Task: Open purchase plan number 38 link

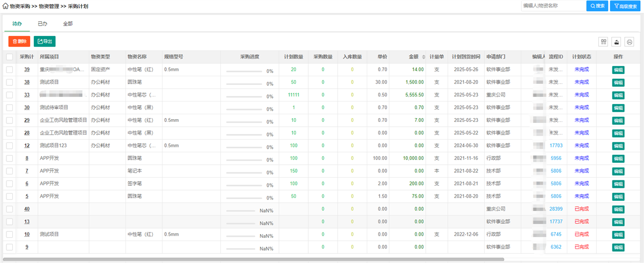Action: point(27,82)
